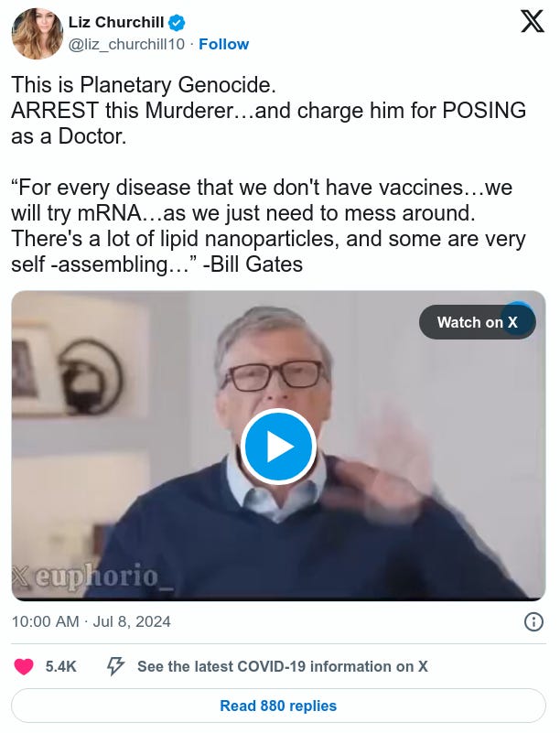Click the 'This is Planetary Genocide' text

click(x=144, y=84)
